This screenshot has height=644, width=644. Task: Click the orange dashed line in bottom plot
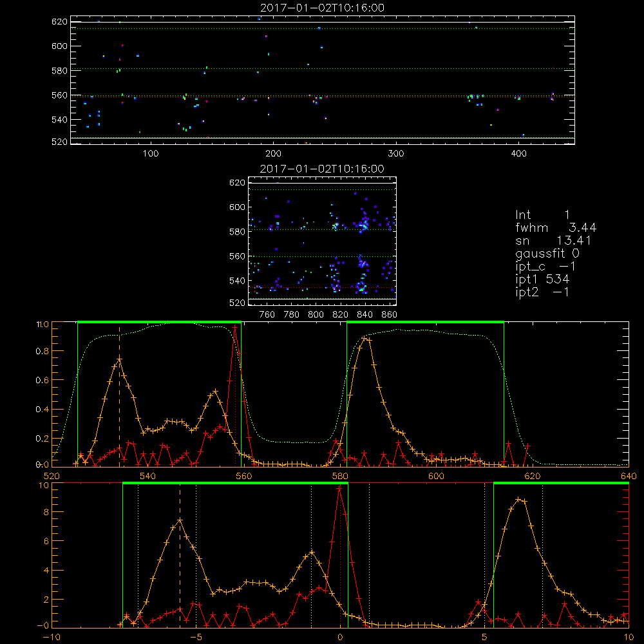coord(180,556)
